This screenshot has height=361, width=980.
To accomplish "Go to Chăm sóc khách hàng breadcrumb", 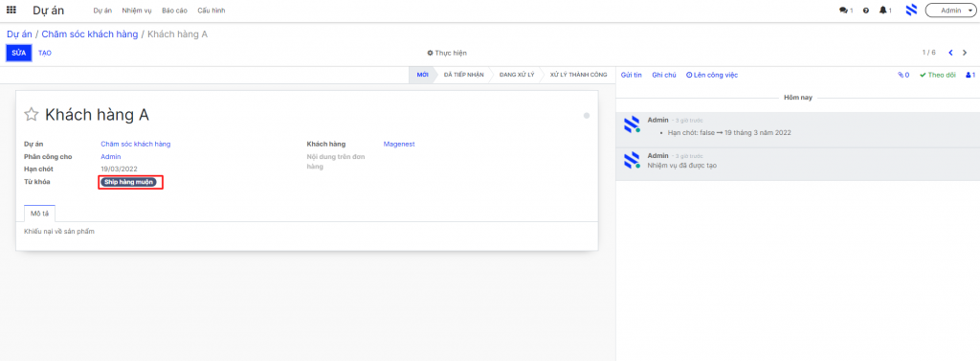I will click(90, 34).
